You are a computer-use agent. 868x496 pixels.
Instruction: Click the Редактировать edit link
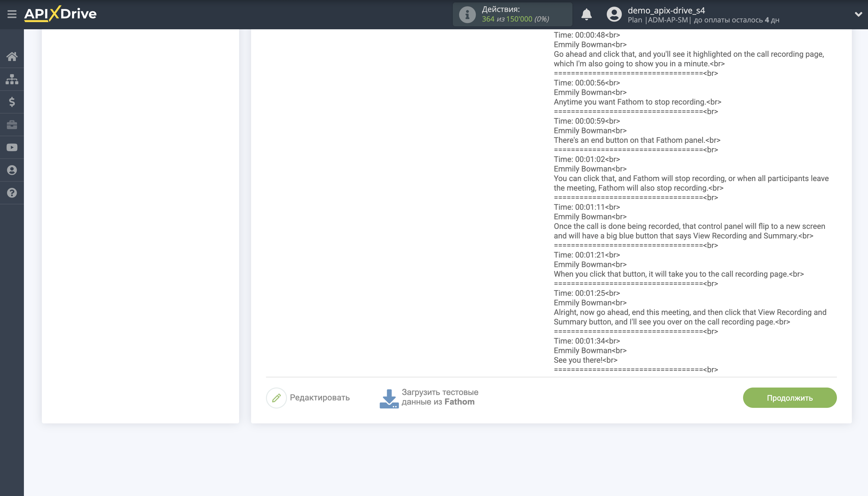319,398
